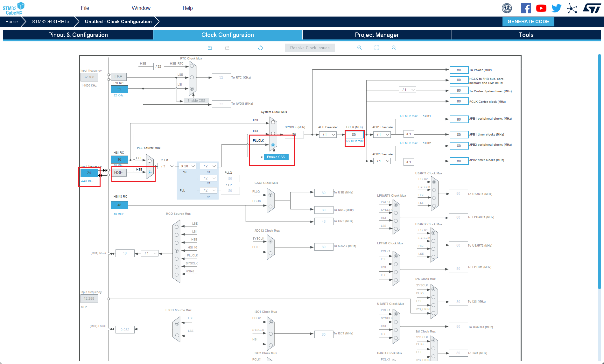The height and width of the screenshot is (364, 604).
Task: Undo the last clock change
Action: click(x=210, y=48)
